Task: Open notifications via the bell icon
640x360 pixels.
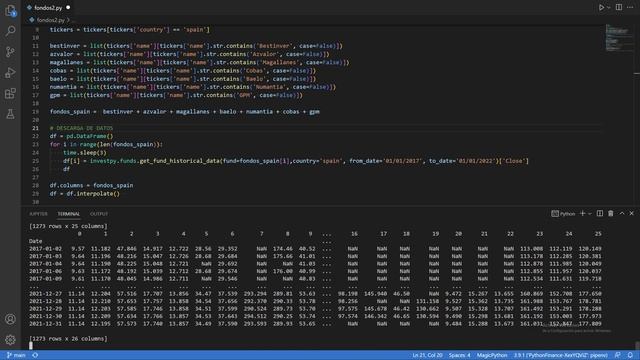Action: [x=630, y=355]
